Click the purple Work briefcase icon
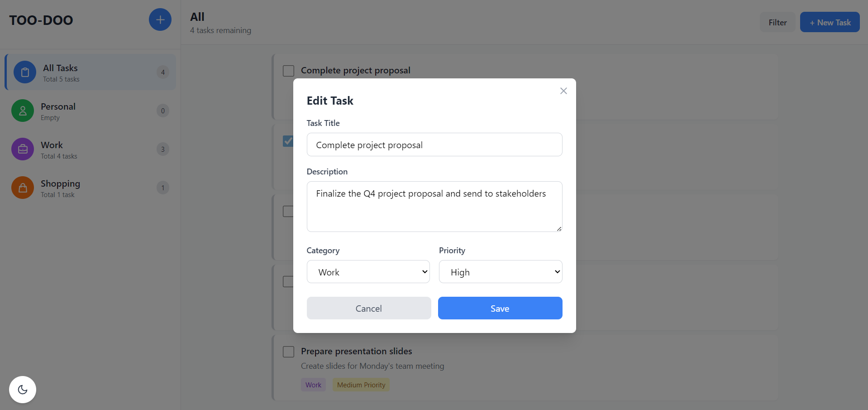 click(x=23, y=149)
